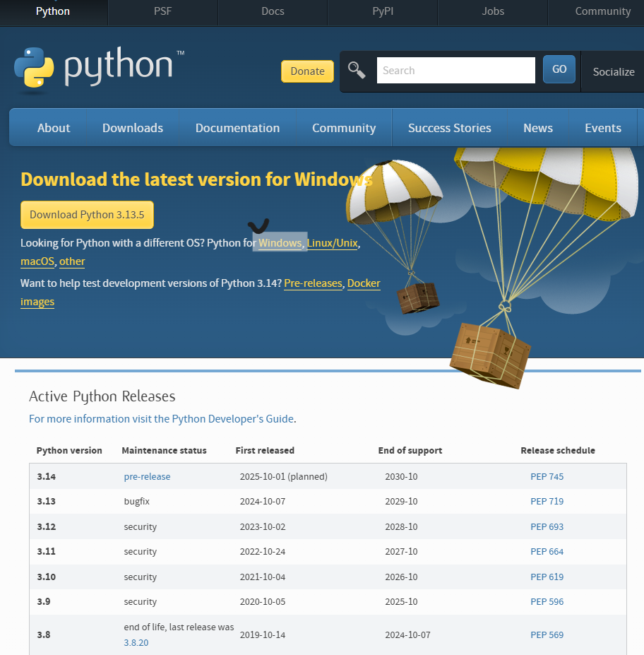Image resolution: width=644 pixels, height=655 pixels.
Task: Click the Python version column header
Action: coord(69,450)
